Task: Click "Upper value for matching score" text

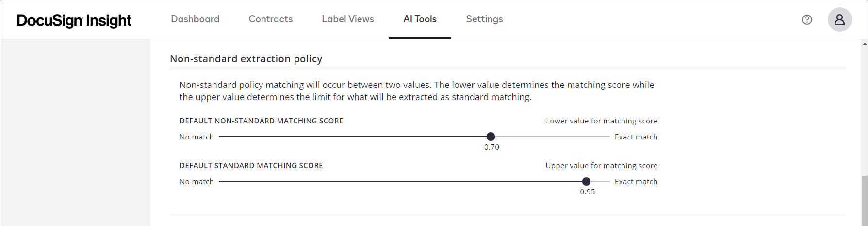Action: [601, 166]
